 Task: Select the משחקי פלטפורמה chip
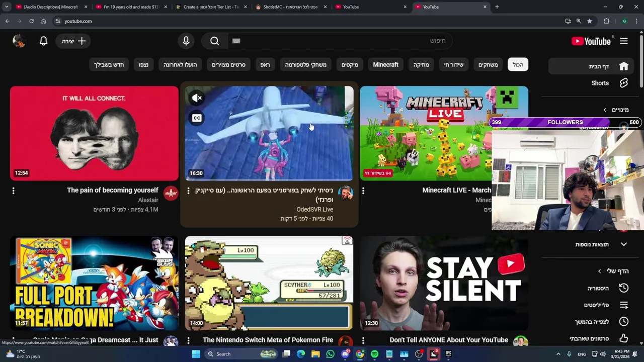click(305, 65)
